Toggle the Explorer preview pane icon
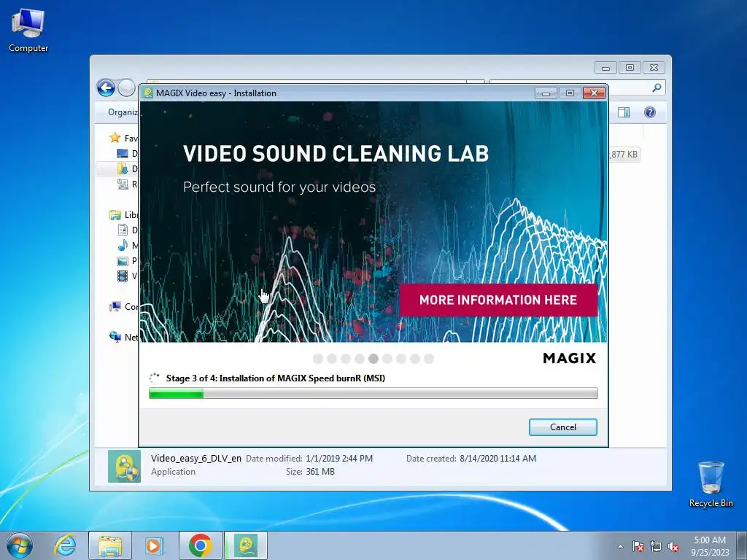This screenshot has width=747, height=560. (x=624, y=112)
